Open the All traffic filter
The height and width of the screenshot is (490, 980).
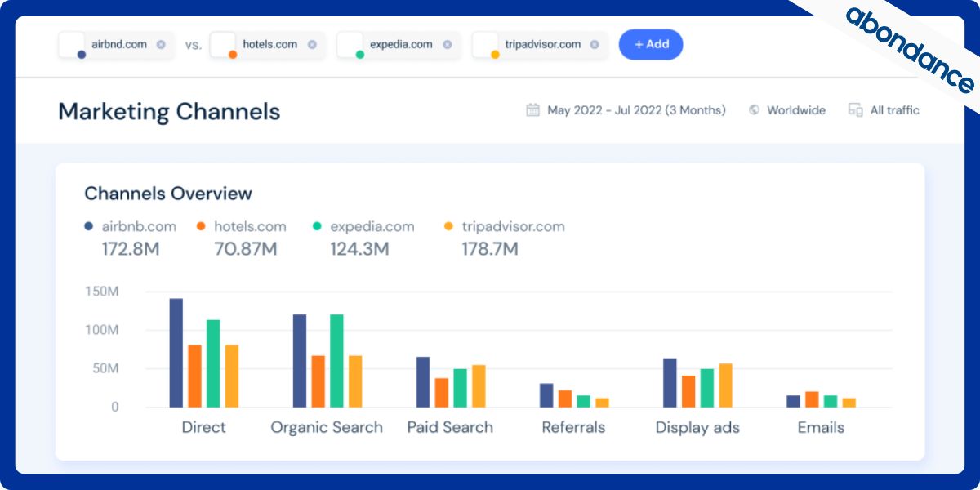tap(895, 110)
